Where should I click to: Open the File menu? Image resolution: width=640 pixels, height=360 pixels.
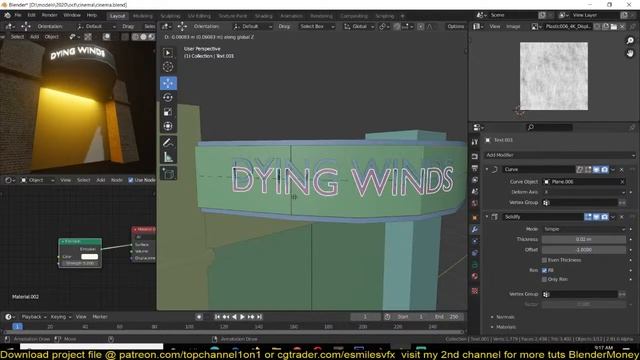click(18, 15)
